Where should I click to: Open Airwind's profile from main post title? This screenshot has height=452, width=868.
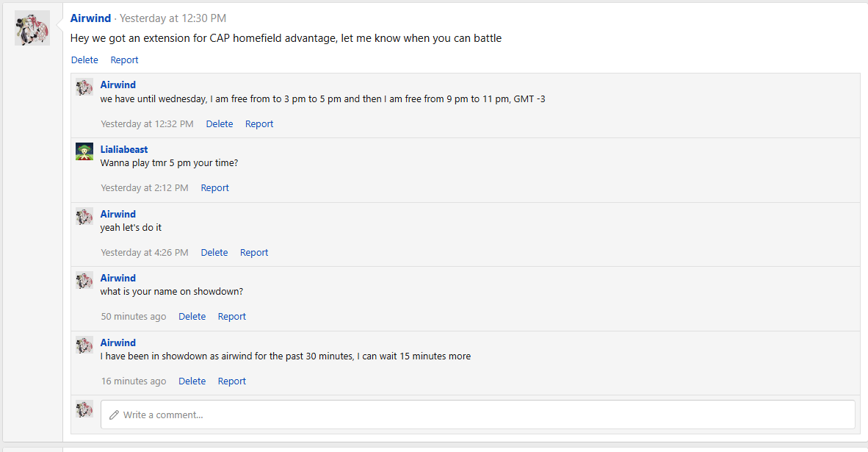point(90,18)
